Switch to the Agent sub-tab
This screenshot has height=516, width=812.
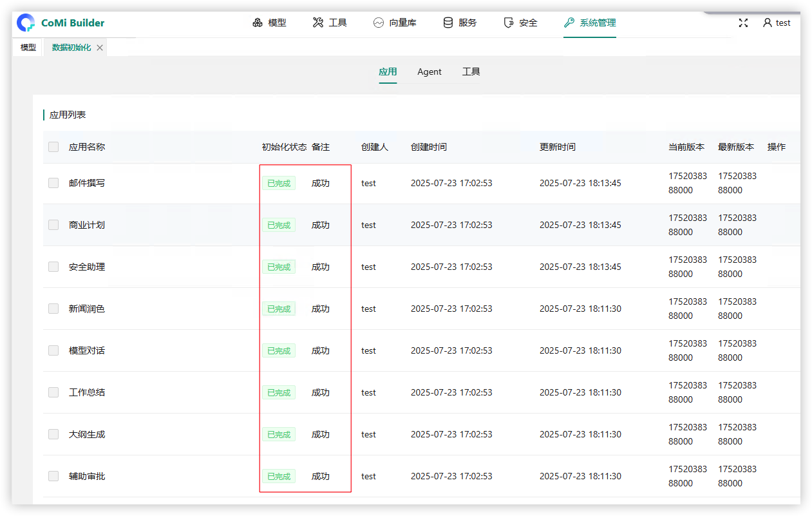[x=430, y=72]
